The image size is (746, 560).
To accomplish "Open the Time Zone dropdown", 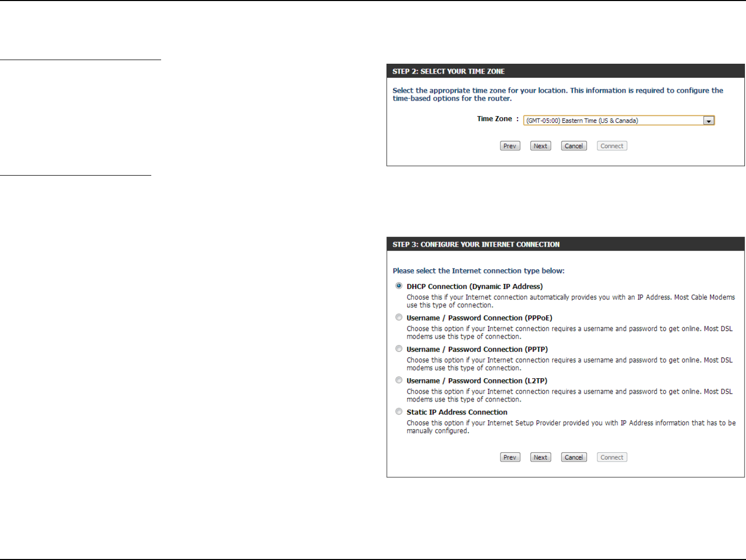I will point(619,121).
